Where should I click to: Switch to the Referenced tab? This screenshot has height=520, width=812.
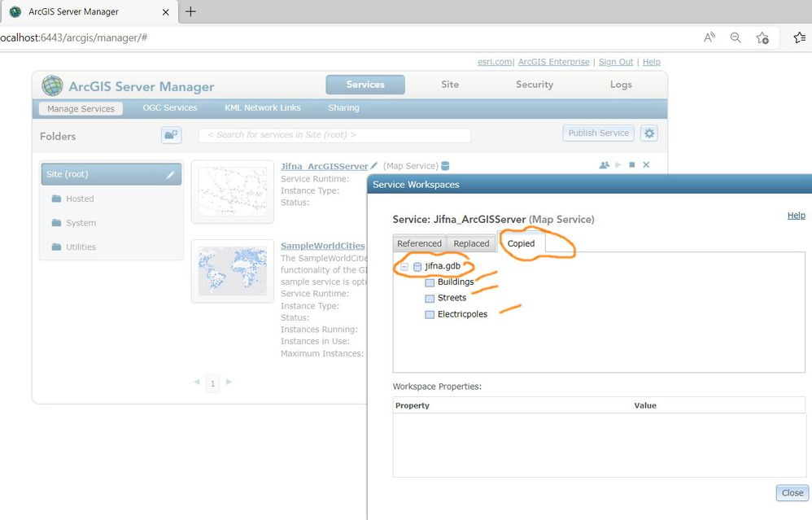coord(419,243)
